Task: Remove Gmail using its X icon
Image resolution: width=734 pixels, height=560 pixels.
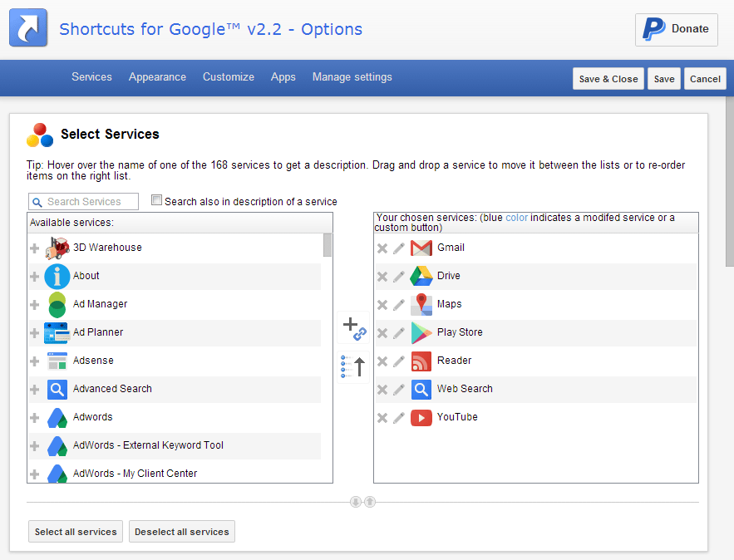Action: pos(382,248)
